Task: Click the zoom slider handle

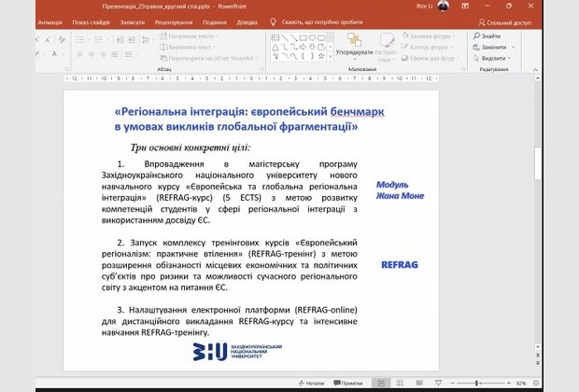Action: pos(478,383)
